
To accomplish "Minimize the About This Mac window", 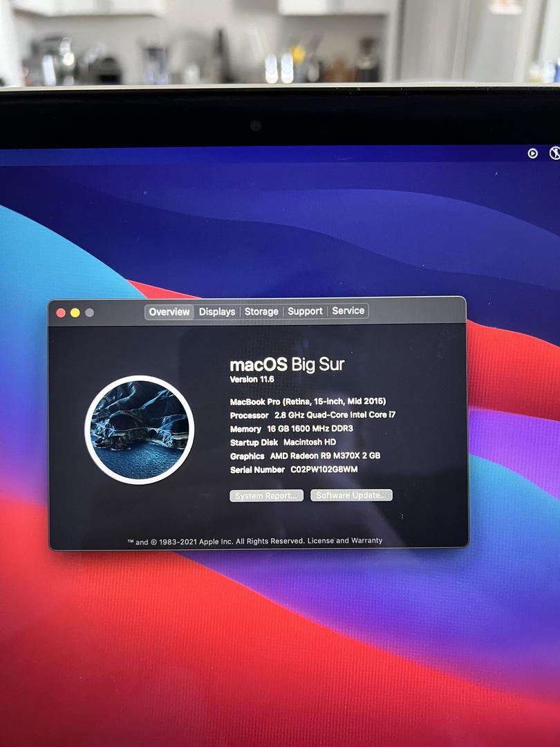I will tap(75, 313).
